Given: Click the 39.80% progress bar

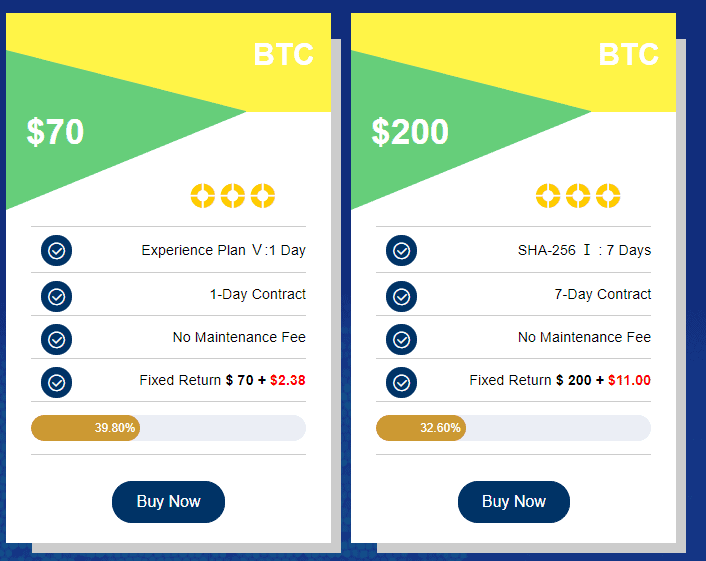Looking at the screenshot, I should click(168, 428).
